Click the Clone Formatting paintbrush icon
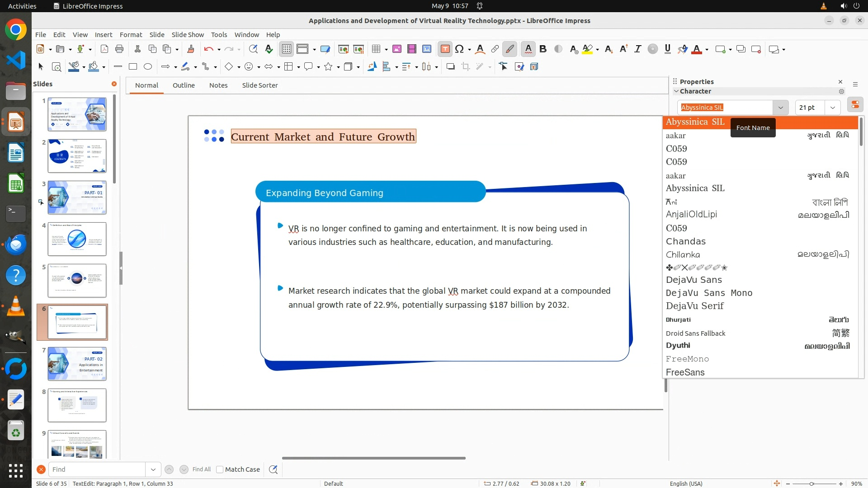 [x=190, y=49]
